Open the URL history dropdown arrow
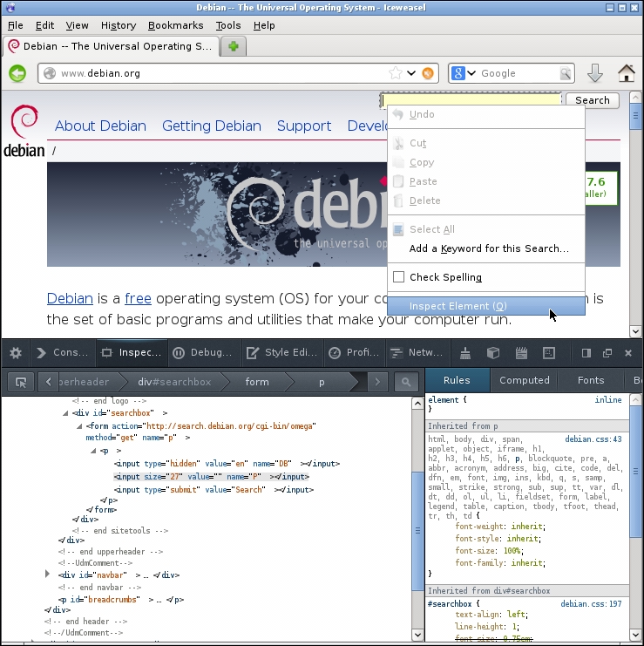This screenshot has height=646, width=644. (x=411, y=73)
